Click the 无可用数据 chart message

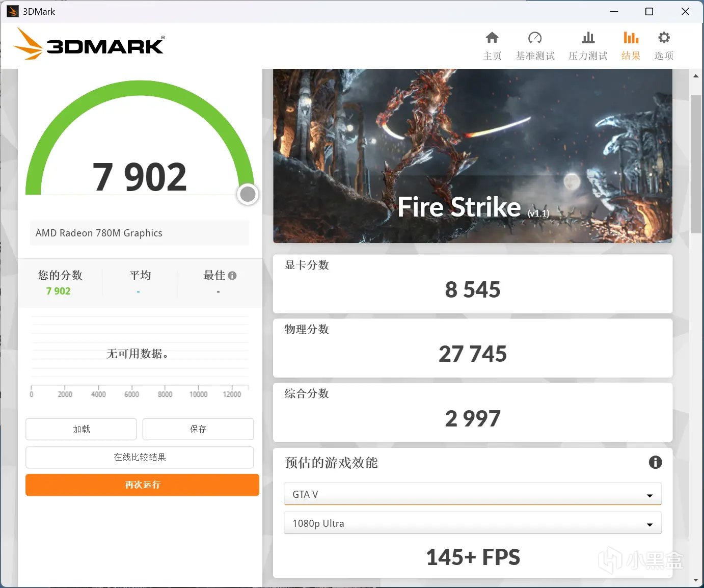coord(138,354)
